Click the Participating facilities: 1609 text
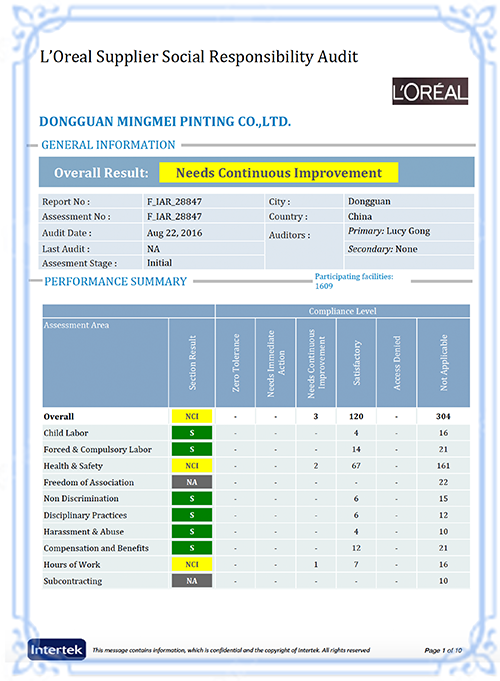This screenshot has width=500, height=681. 354,281
